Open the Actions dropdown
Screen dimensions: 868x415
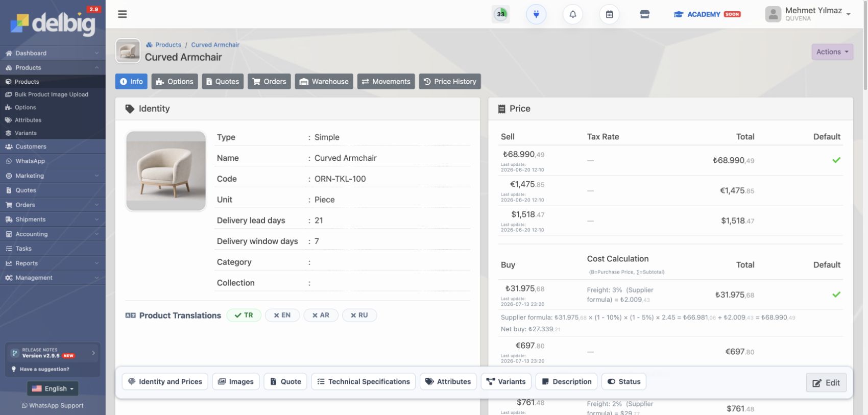point(832,52)
